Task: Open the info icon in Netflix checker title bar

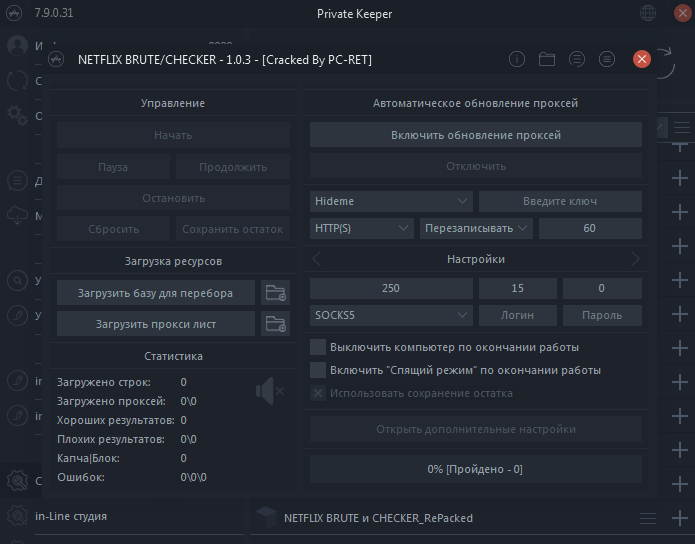Action: (517, 59)
